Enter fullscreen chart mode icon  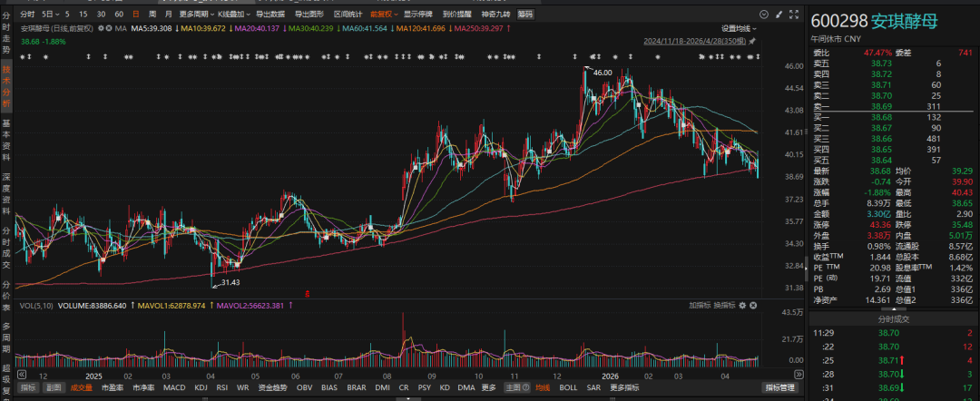point(792,15)
